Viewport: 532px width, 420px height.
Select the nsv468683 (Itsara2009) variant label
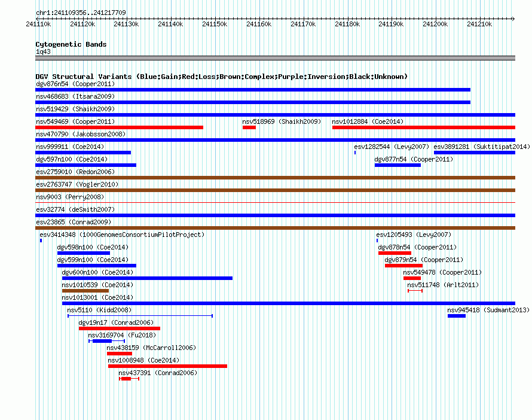[x=75, y=96]
